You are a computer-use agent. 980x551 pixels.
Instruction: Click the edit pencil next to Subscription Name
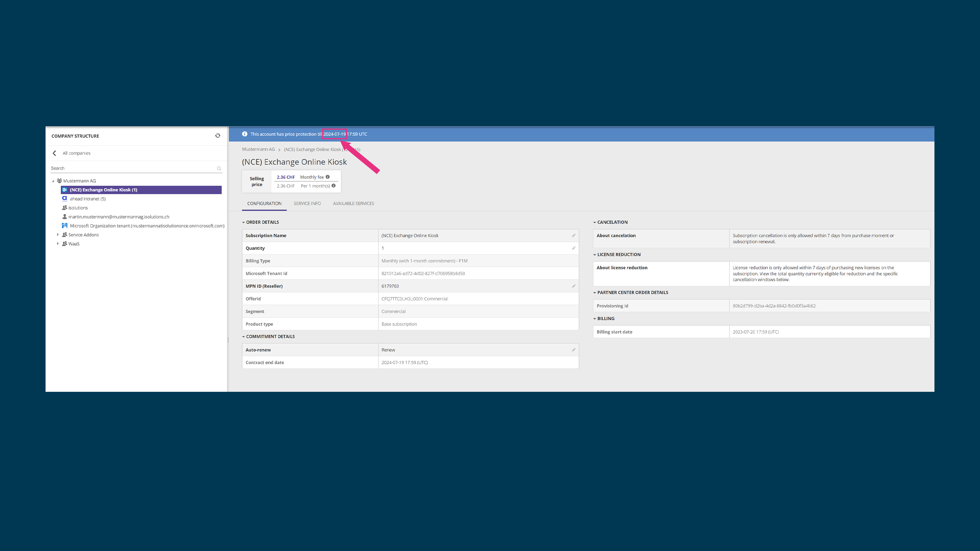point(573,235)
